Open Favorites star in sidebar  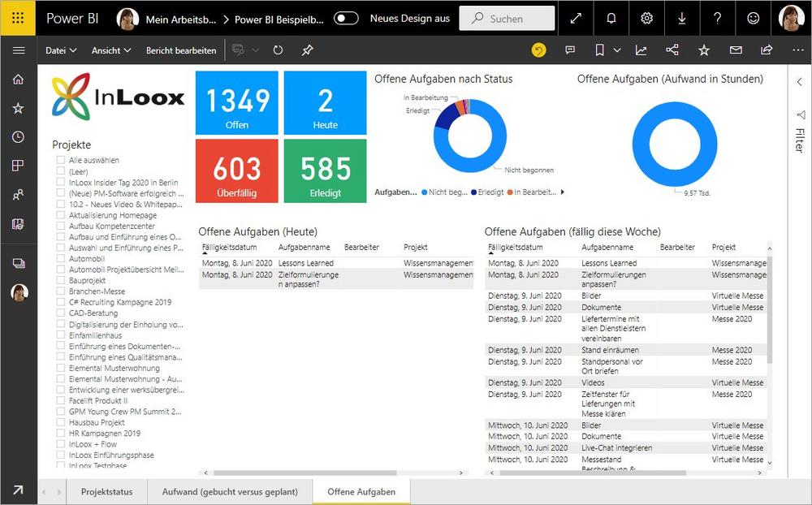[18, 108]
